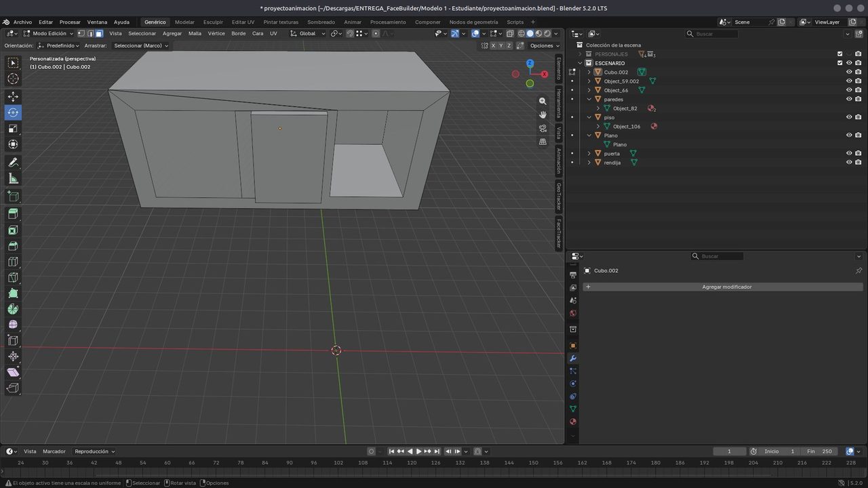The height and width of the screenshot is (488, 868).
Task: Click the Fin frame value field
Action: tap(819, 451)
